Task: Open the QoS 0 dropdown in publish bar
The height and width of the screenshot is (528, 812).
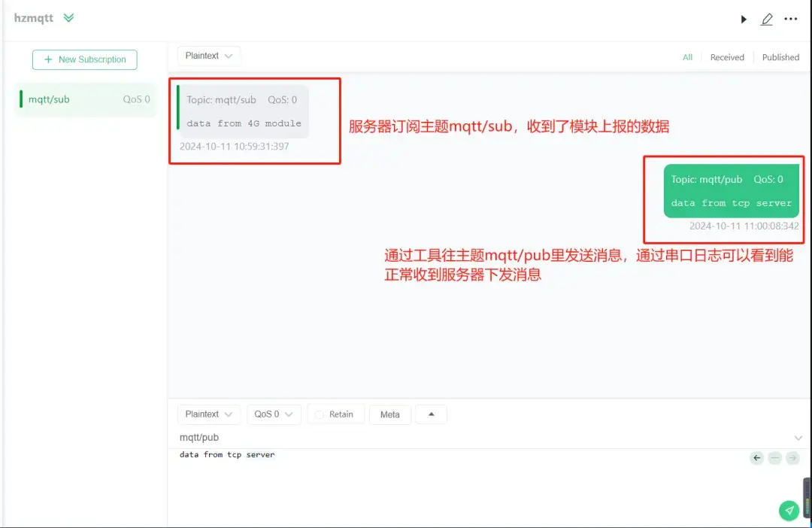Action: (x=274, y=414)
